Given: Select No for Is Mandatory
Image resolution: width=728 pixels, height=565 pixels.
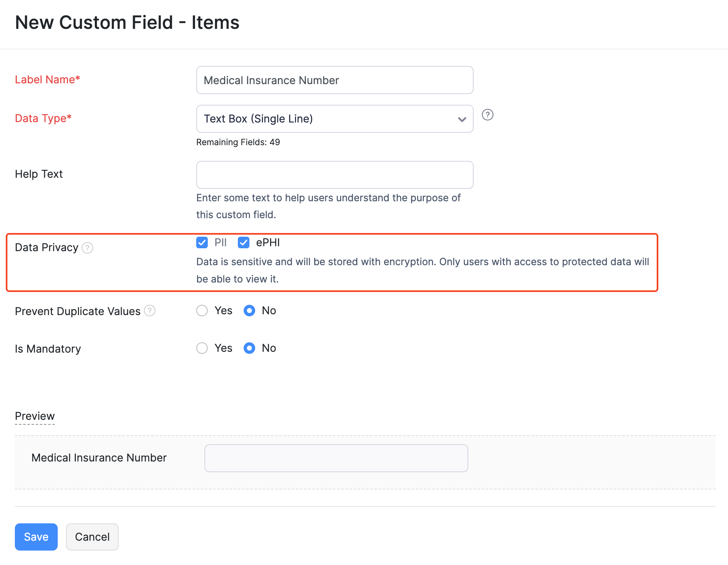Looking at the screenshot, I should (249, 348).
